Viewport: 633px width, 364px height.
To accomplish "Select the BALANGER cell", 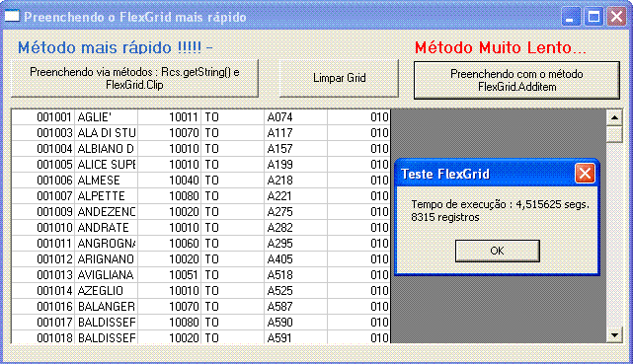I will (107, 307).
